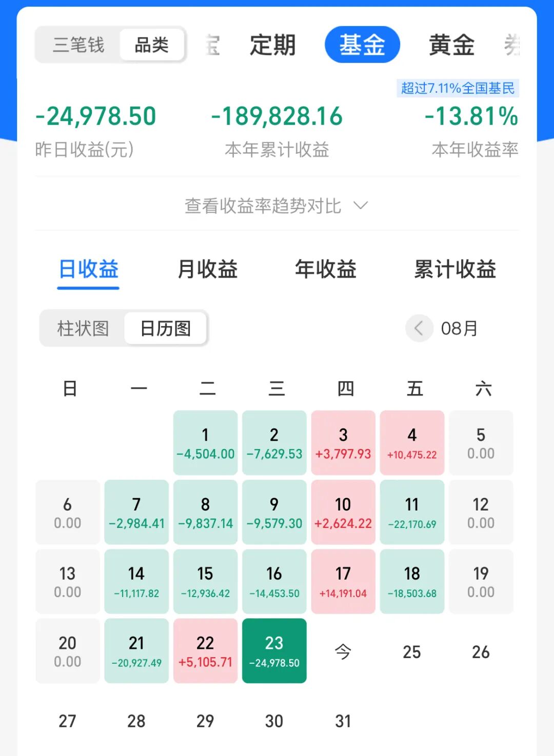This screenshot has width=554, height=756.
Task: Select August 9 cell showing -9,579.30
Action: pos(274,512)
